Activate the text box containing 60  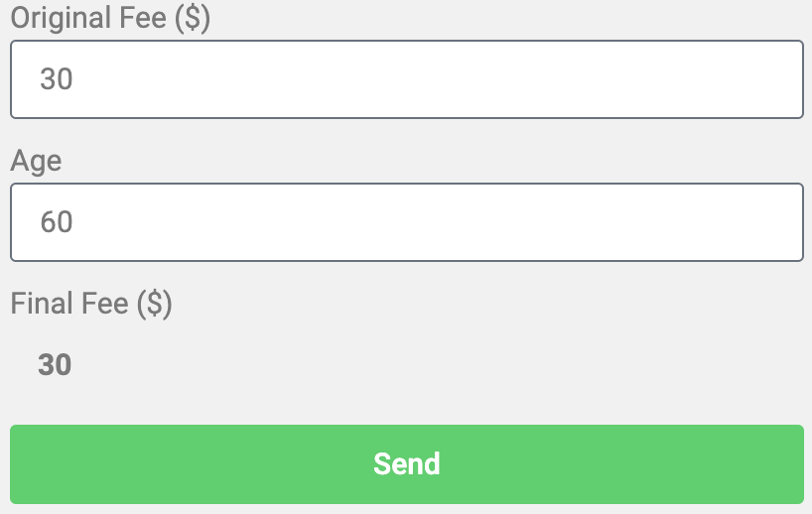tap(407, 222)
